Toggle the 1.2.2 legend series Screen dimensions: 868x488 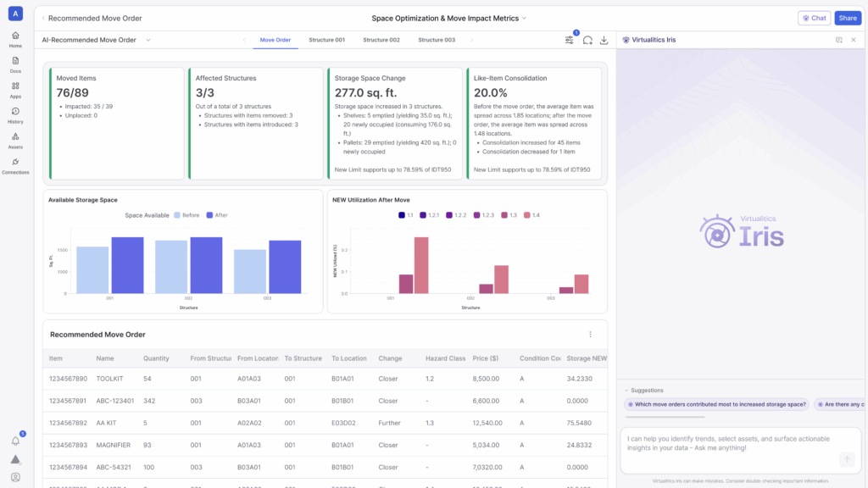(456, 215)
